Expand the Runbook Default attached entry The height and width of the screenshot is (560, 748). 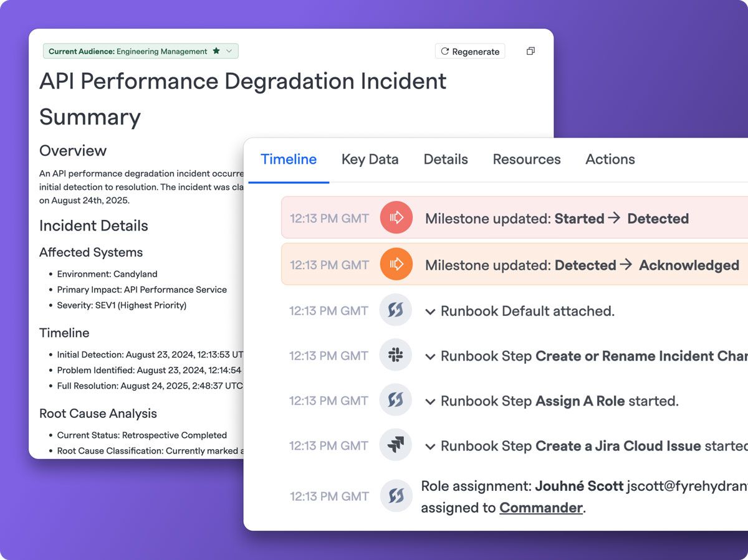(x=430, y=311)
